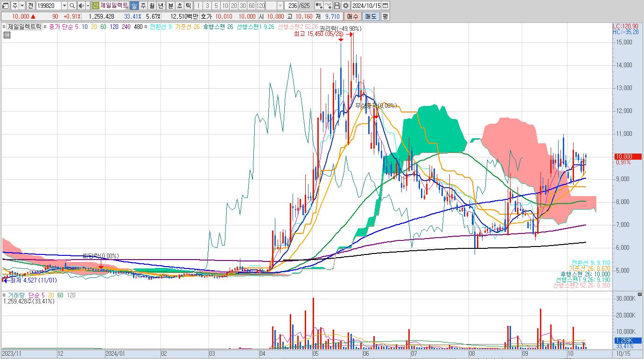
Task: Click the grid table icon below legend
Action: click(7, 35)
